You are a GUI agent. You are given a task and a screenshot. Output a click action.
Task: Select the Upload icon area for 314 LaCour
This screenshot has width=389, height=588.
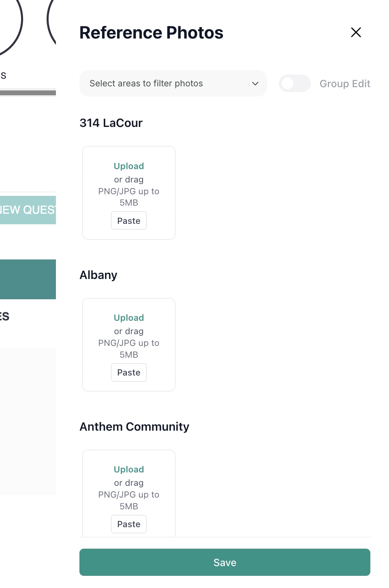[x=128, y=166]
